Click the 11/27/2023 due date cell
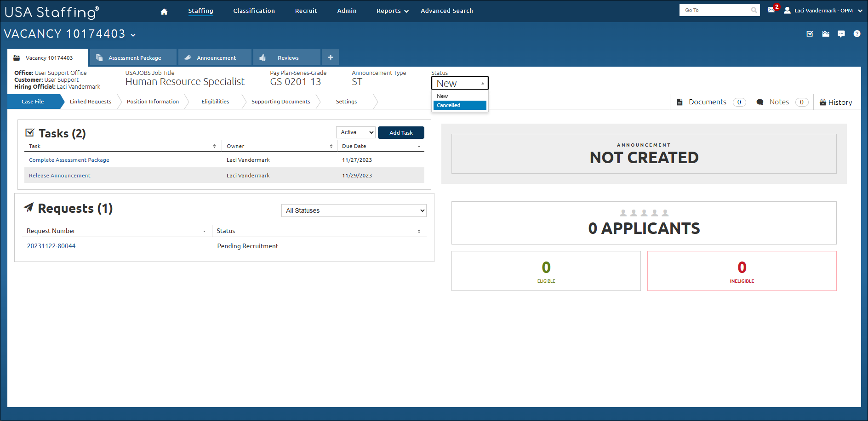868x421 pixels. (357, 160)
